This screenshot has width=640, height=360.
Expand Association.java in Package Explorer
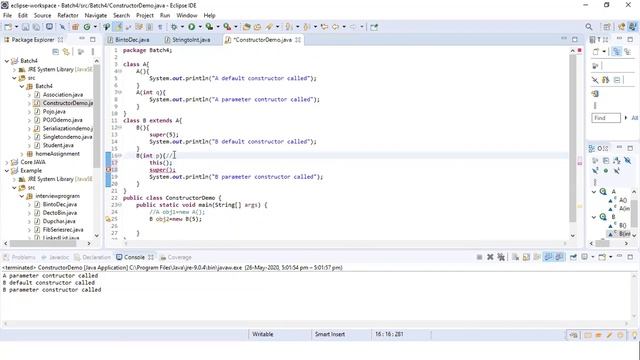click(x=29, y=95)
